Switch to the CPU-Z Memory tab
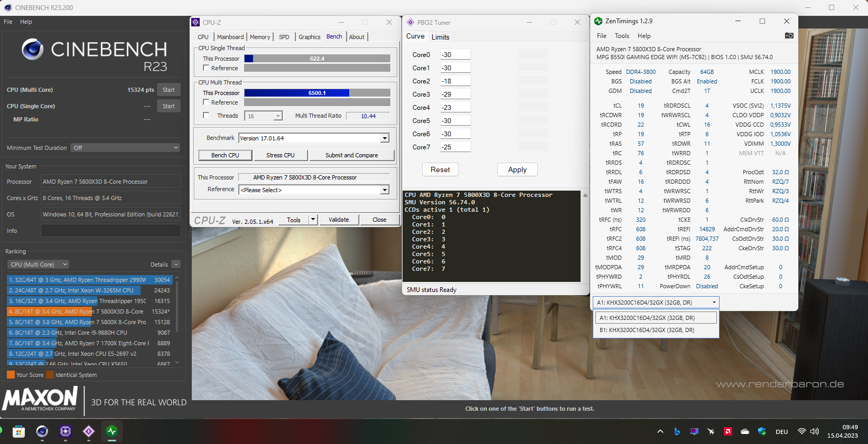This screenshot has width=868, height=444. [260, 37]
